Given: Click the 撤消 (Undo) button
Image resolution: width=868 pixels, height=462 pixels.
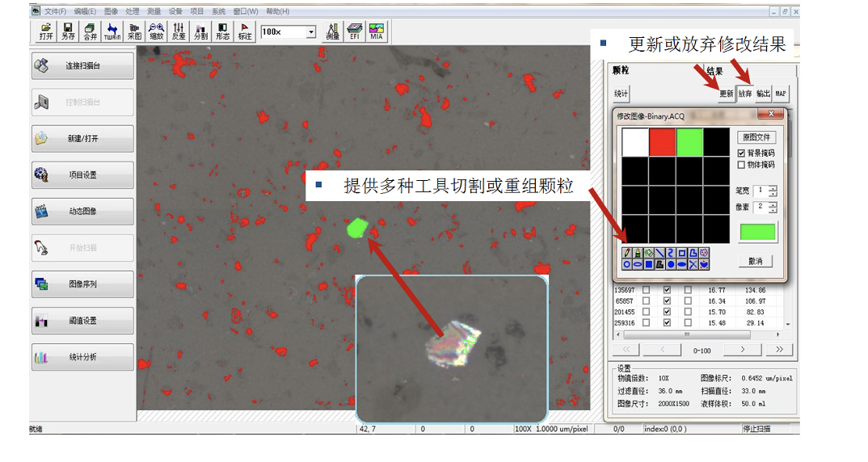Looking at the screenshot, I should pyautogui.click(x=756, y=261).
